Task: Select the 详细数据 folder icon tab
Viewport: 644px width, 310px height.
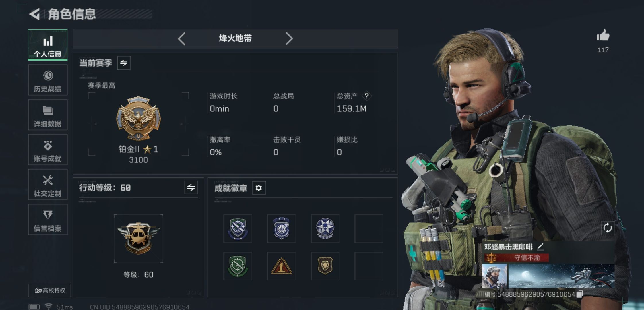Action: (48, 115)
